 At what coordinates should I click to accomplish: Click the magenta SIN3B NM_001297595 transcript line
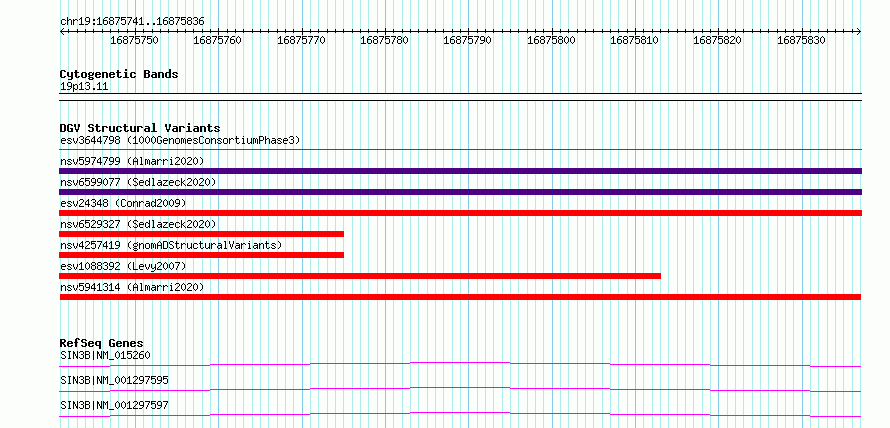tap(460, 389)
